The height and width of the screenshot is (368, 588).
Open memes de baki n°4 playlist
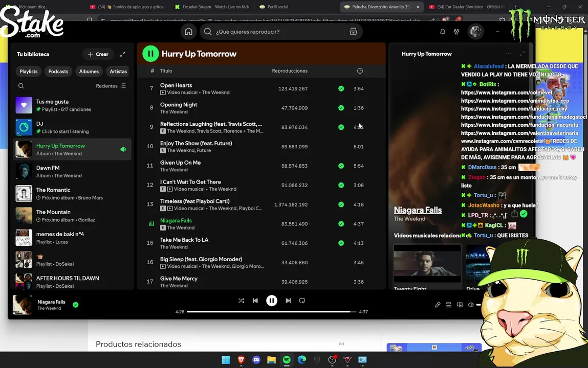pyautogui.click(x=72, y=238)
